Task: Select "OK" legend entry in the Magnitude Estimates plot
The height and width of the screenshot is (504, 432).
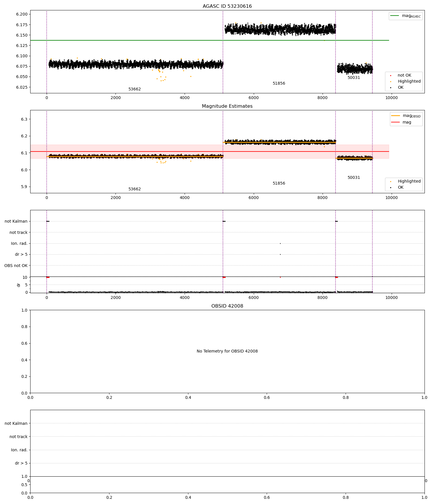Action: [x=397, y=187]
